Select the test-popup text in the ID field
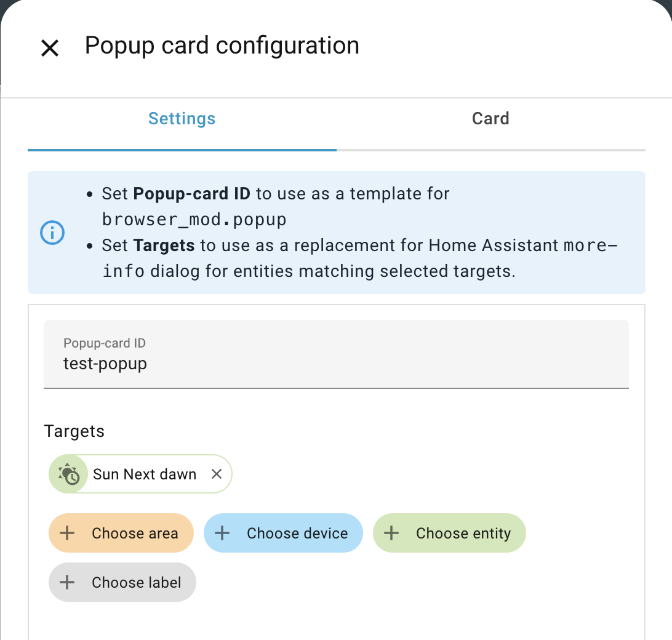The height and width of the screenshot is (640, 672). click(x=105, y=364)
